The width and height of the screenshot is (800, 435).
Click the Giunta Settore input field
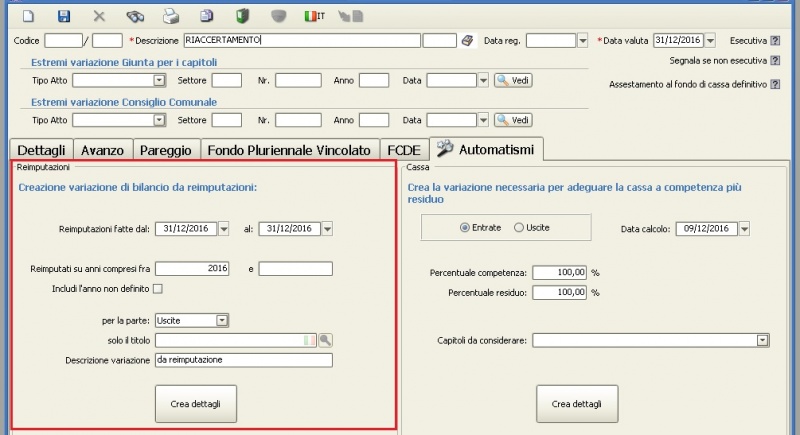(227, 80)
